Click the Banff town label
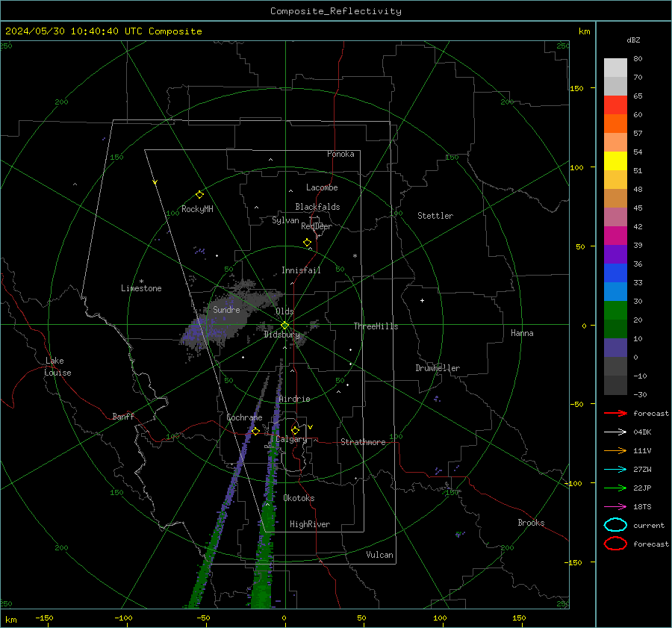 pos(123,416)
